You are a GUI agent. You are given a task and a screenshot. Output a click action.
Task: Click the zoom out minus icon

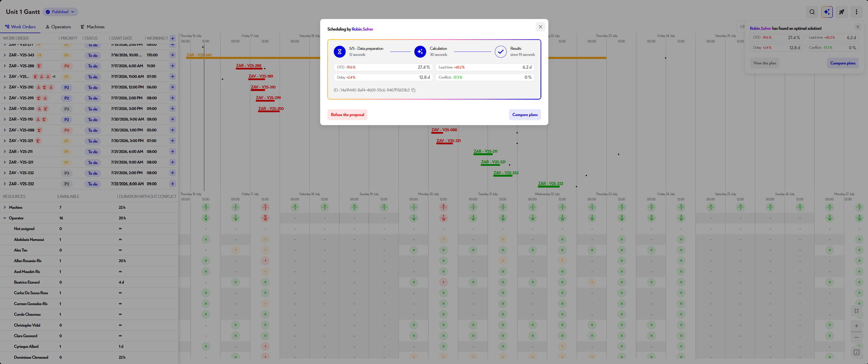856,337
